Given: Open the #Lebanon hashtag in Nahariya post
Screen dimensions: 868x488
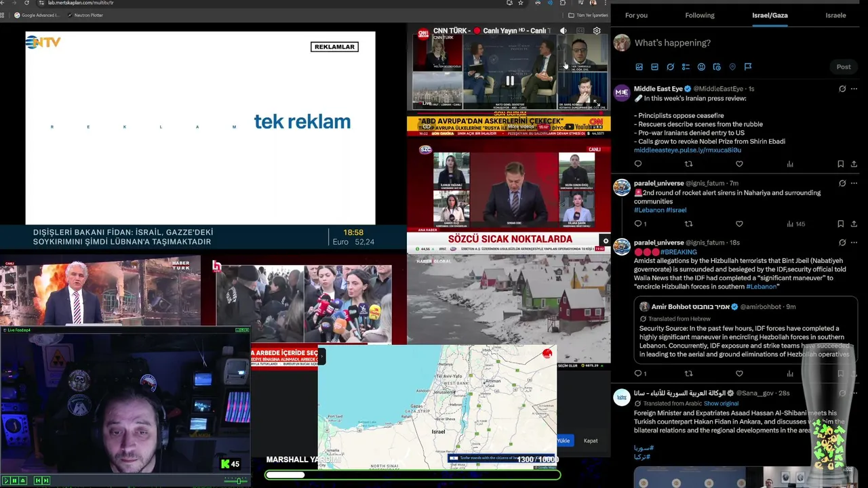Looking at the screenshot, I should [x=649, y=210].
